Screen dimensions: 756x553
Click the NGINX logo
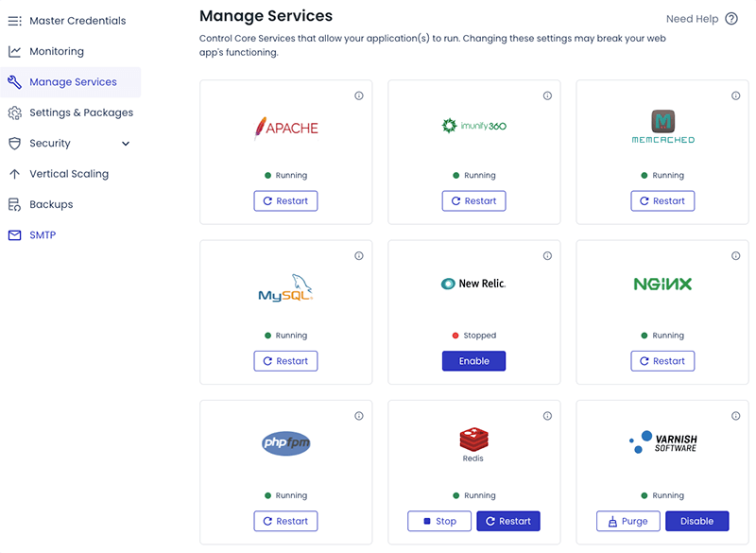coord(662,284)
